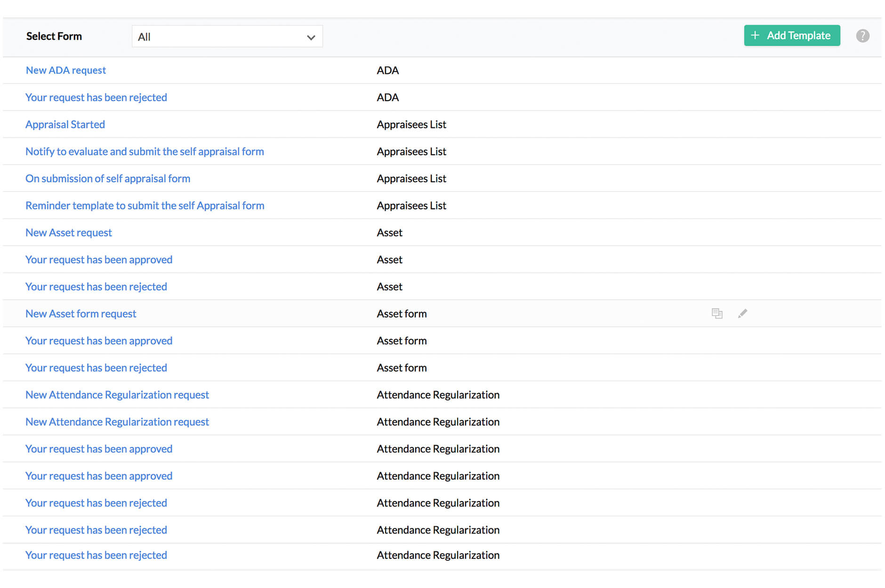Open rejected request template under ADA
The height and width of the screenshot is (588, 885).
click(96, 97)
